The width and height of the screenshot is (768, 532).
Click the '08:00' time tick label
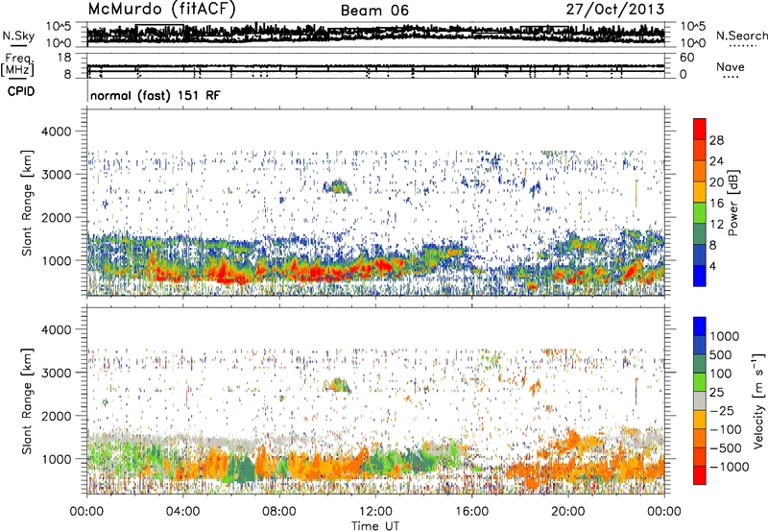coord(278,512)
